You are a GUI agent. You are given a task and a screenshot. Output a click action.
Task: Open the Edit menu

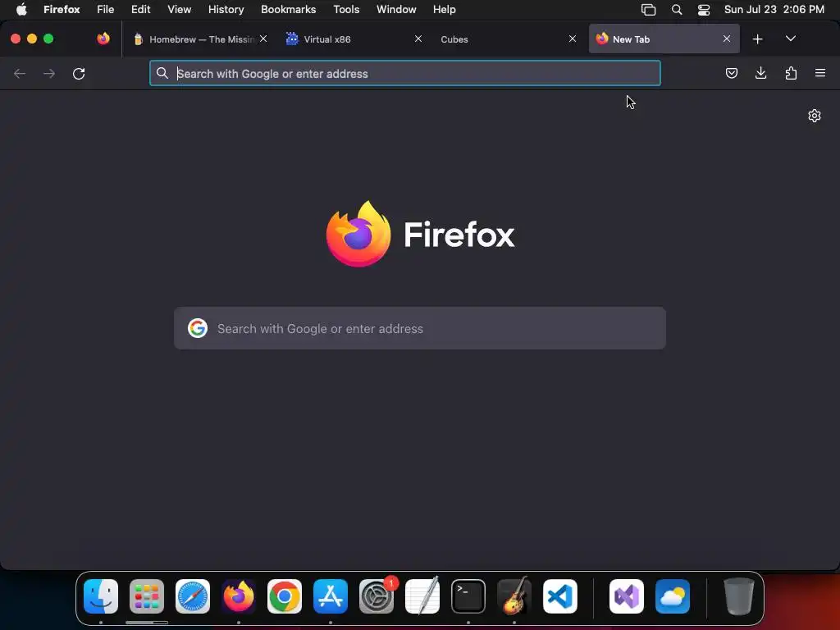[141, 10]
